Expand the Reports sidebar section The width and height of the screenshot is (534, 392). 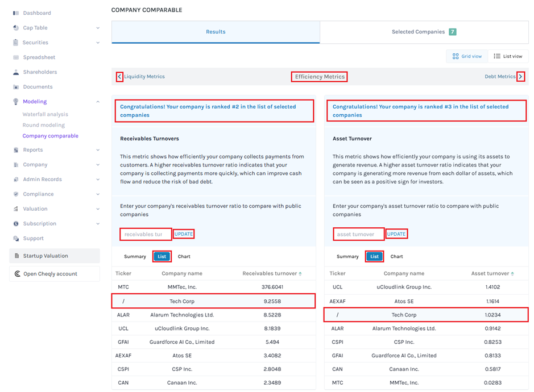[x=97, y=150]
